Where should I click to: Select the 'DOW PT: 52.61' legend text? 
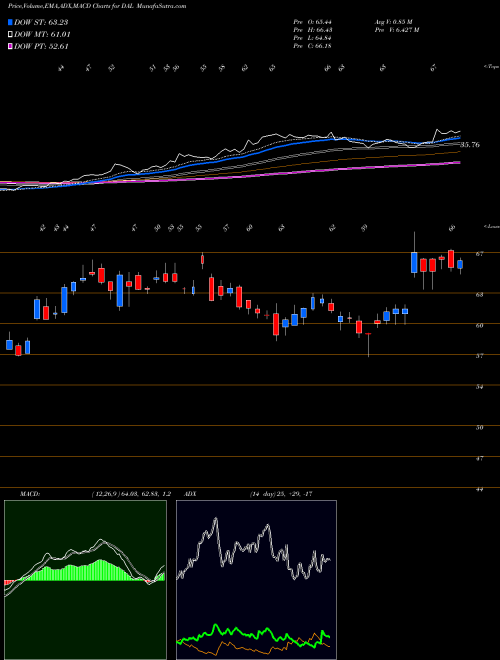tap(41, 47)
